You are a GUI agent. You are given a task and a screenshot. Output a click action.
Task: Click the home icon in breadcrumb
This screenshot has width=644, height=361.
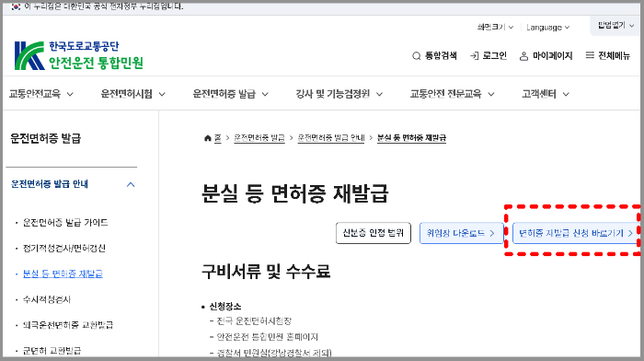[207, 138]
